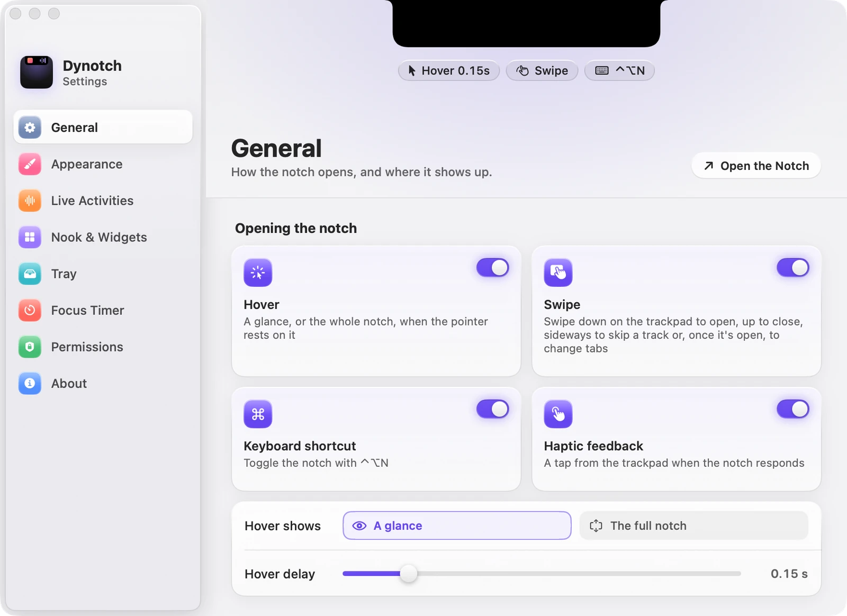This screenshot has width=847, height=616.
Task: Click the Appearance paintbrush icon
Action: [30, 164]
